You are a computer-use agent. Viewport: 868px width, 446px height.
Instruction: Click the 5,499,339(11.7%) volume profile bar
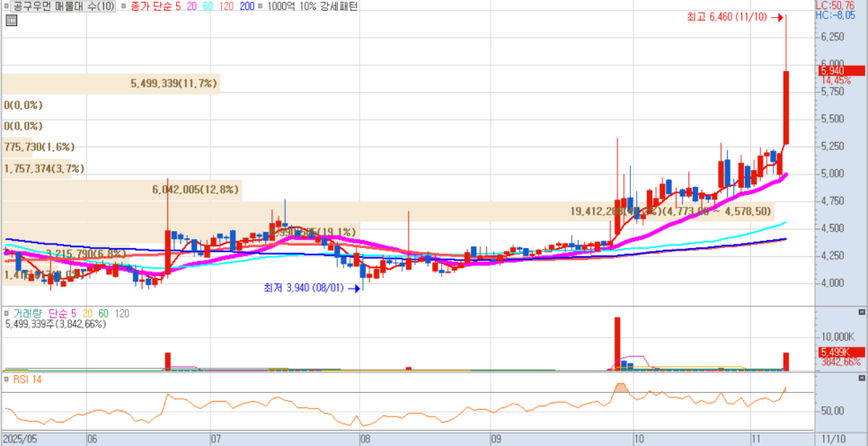click(x=111, y=84)
